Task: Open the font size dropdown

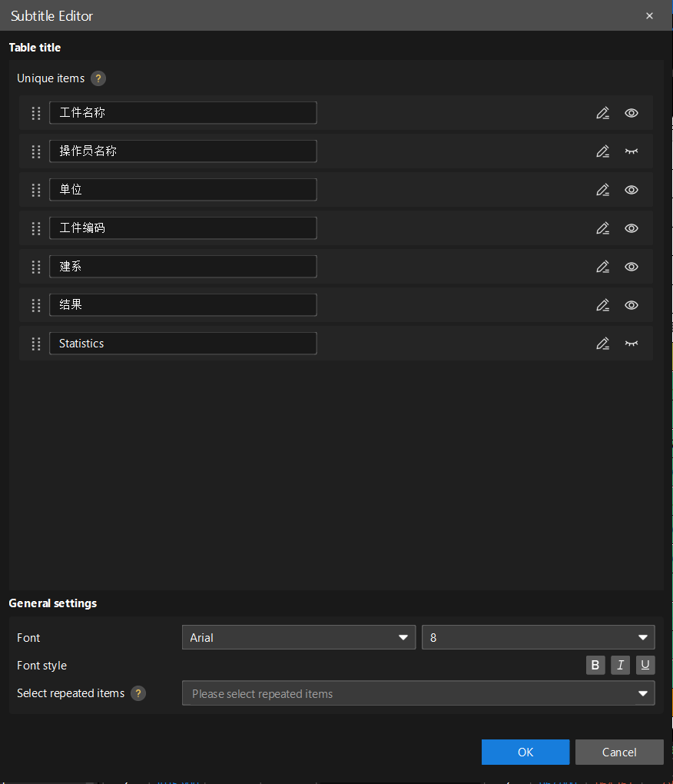Action: (643, 636)
